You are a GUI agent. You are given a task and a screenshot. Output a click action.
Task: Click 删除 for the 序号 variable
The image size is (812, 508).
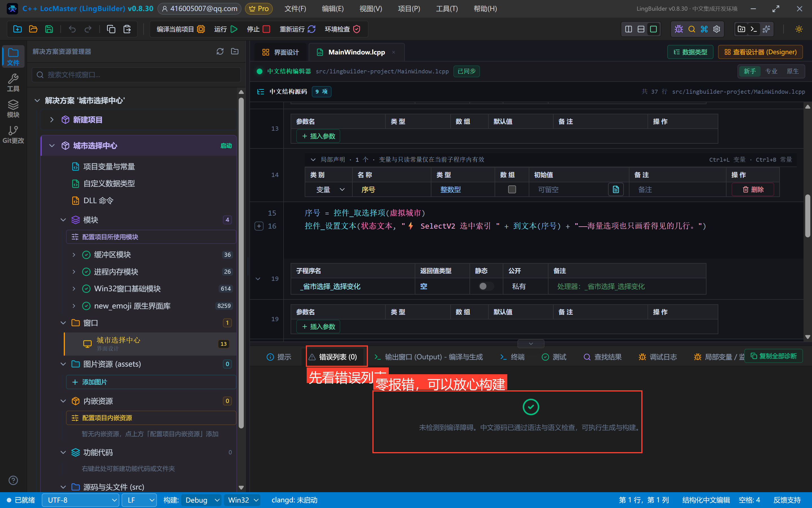click(x=753, y=189)
